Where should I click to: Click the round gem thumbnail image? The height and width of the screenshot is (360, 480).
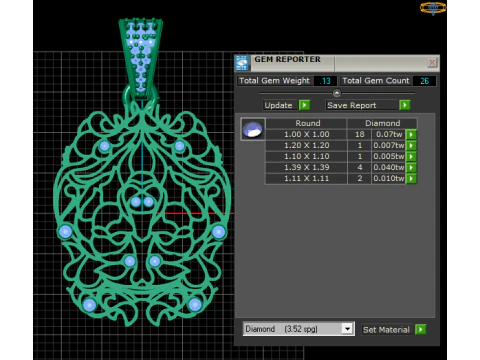click(x=253, y=129)
